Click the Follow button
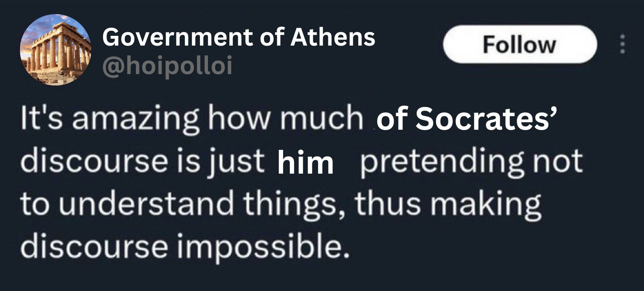Viewport: 644px width, 291px height. click(x=520, y=44)
